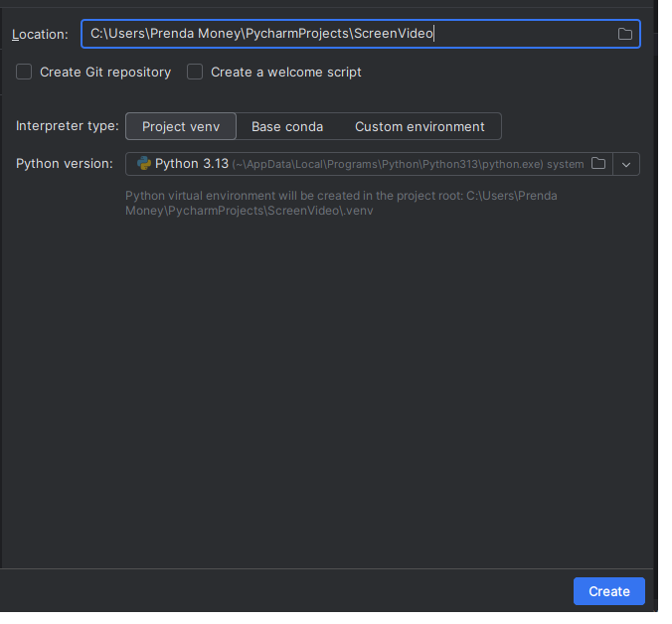This screenshot has height=624, width=672.
Task: Click the Location label
Action: pos(40,34)
